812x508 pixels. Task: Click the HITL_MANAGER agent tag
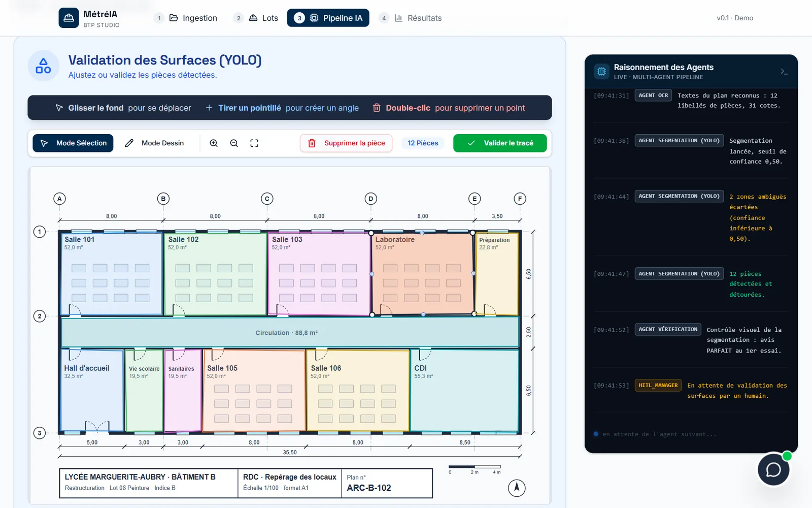pos(658,385)
